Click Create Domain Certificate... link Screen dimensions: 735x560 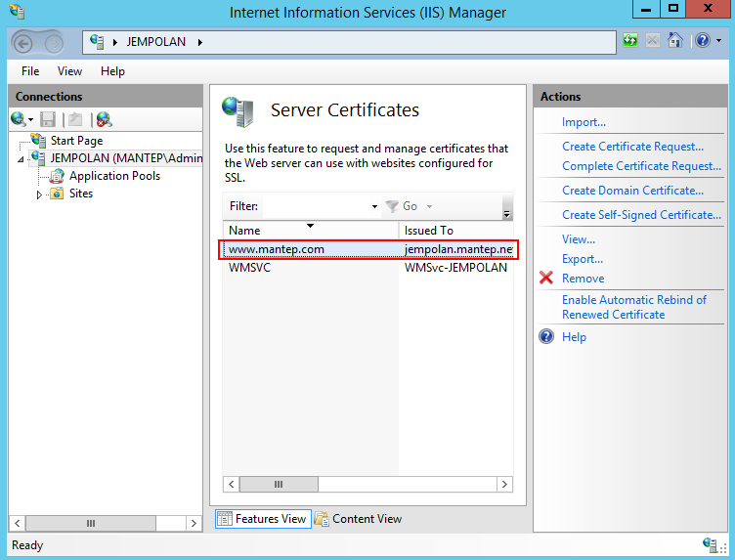pyautogui.click(x=632, y=191)
